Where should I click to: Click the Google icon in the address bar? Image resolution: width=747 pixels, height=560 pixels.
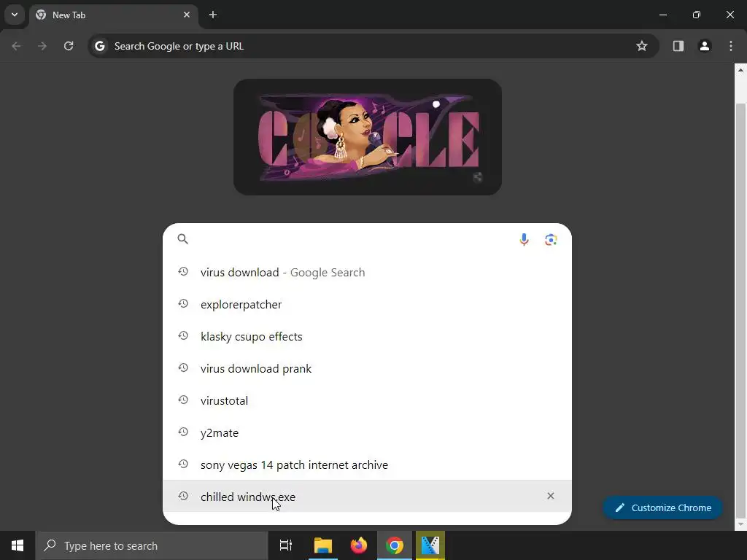pos(99,46)
